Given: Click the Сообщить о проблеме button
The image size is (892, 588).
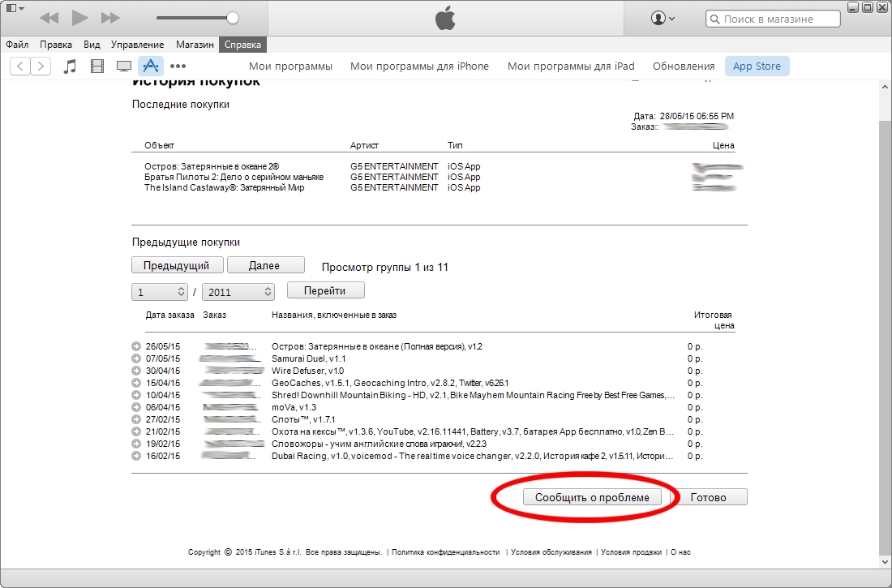Looking at the screenshot, I should [x=592, y=497].
